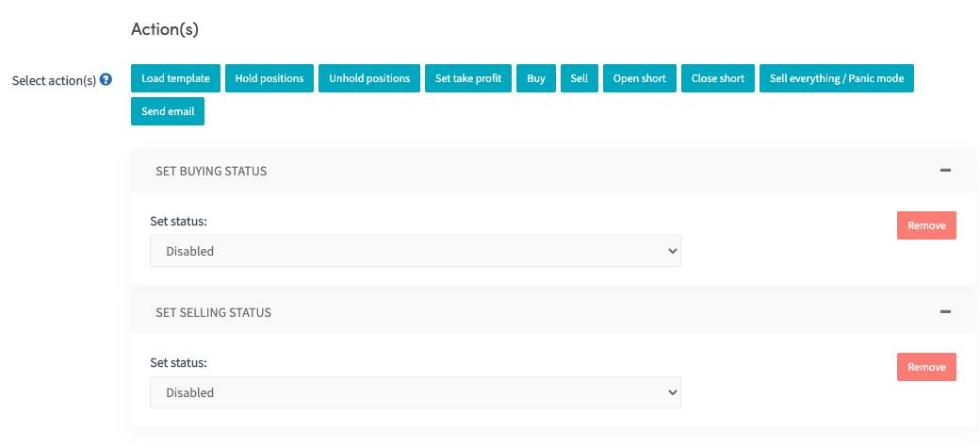Open the buying status Set status dropdown

tap(416, 251)
